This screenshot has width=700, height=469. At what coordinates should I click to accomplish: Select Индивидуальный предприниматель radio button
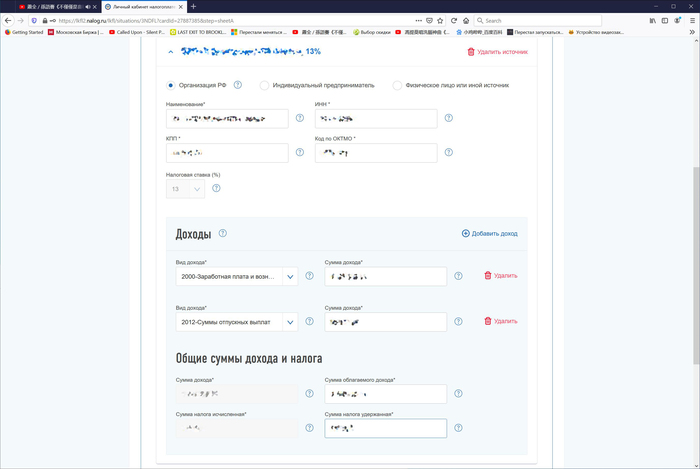point(264,85)
